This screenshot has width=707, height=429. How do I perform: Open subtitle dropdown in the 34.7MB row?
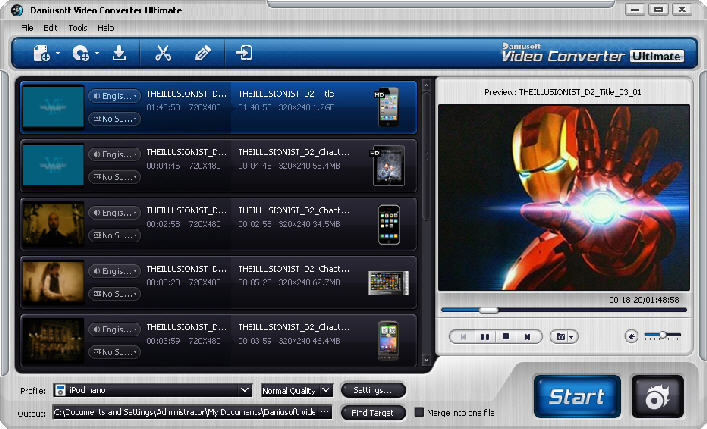tap(114, 294)
